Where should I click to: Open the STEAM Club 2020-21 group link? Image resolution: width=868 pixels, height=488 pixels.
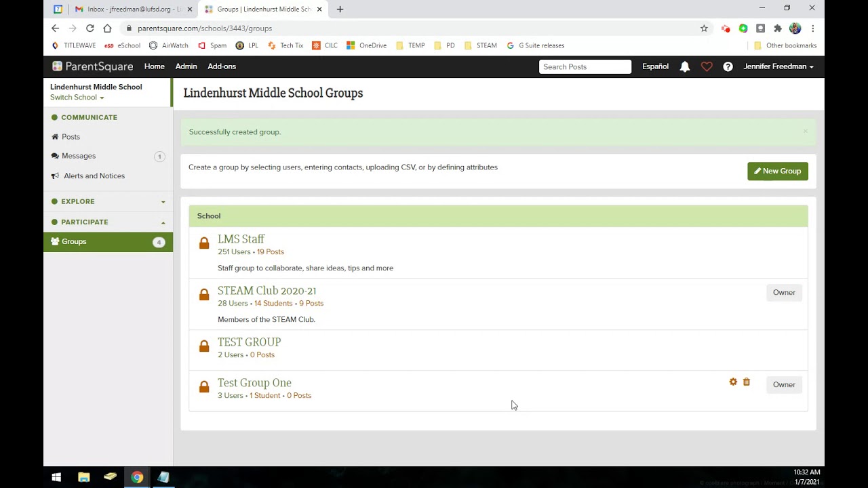click(267, 291)
